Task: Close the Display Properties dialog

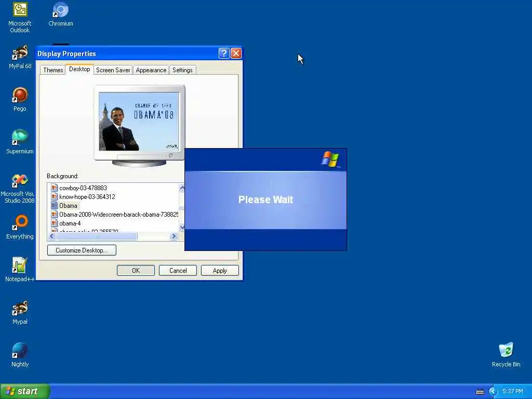Action: click(236, 54)
